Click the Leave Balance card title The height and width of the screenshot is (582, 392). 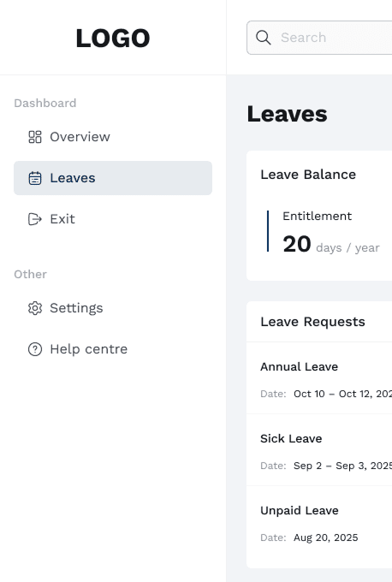coord(308,175)
